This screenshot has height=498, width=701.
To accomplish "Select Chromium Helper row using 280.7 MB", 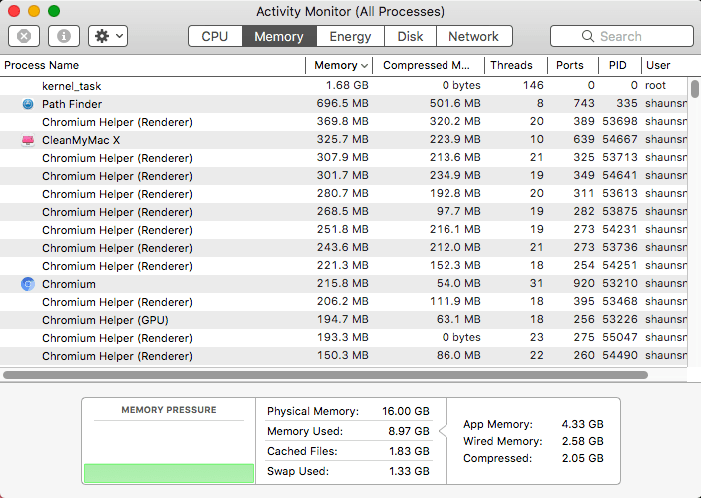I will tap(343, 194).
